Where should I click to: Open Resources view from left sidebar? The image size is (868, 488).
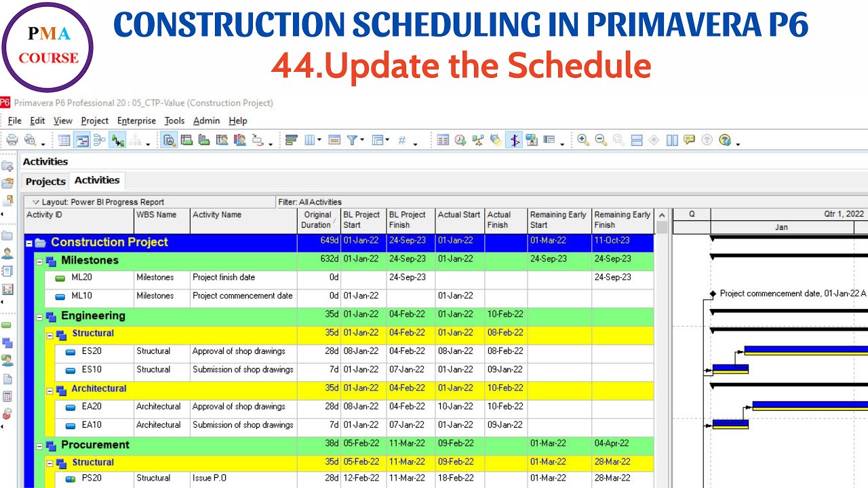pyautogui.click(x=7, y=253)
